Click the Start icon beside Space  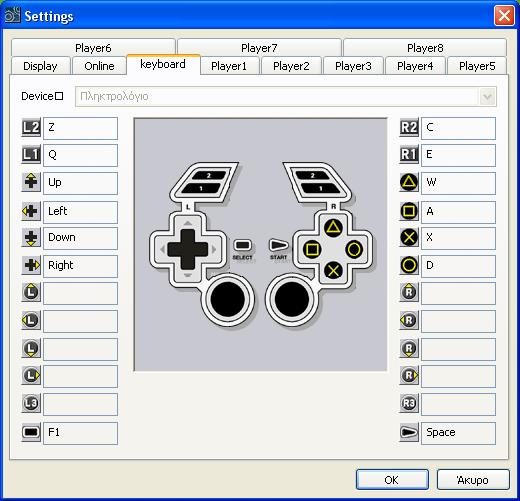[x=409, y=432]
